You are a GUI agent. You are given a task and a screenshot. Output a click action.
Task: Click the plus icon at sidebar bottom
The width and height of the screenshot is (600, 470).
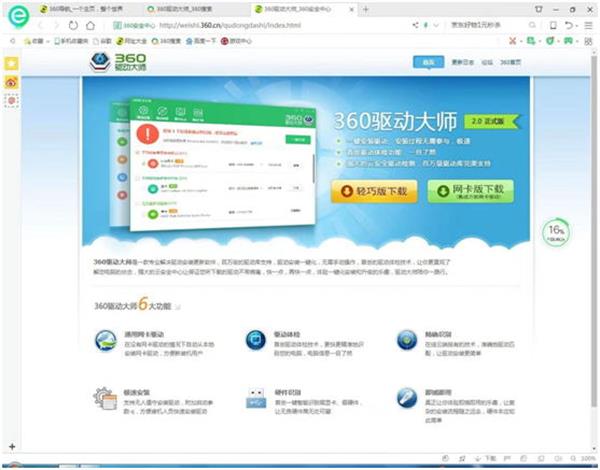pyautogui.click(x=12, y=446)
